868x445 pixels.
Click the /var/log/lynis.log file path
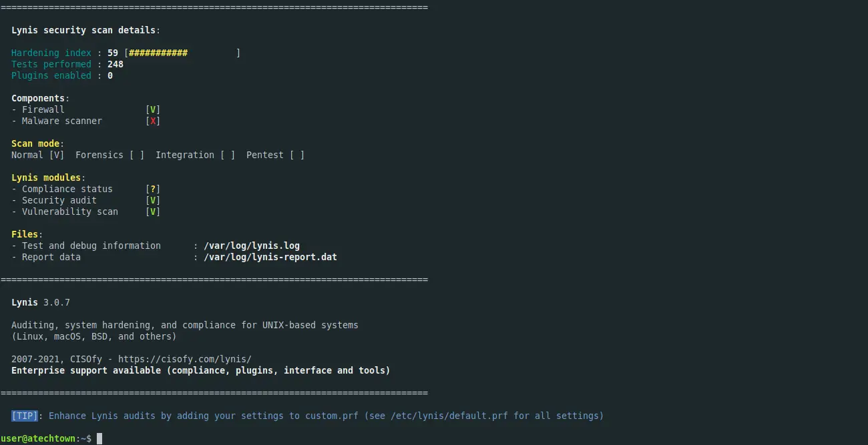[252, 246]
